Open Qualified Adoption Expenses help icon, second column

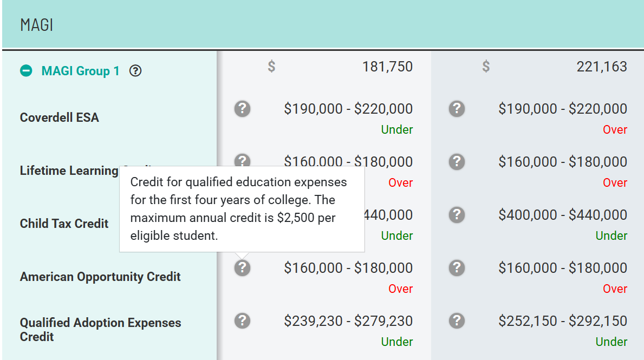click(x=457, y=320)
